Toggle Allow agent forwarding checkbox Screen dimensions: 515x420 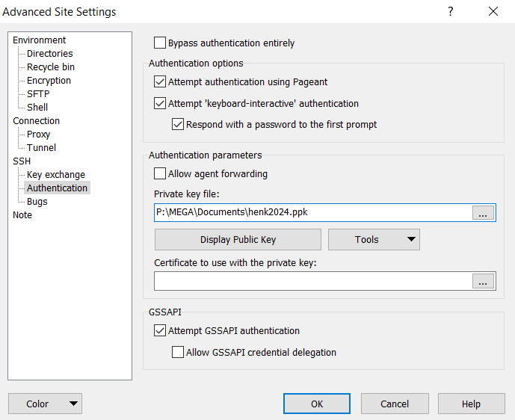pyautogui.click(x=160, y=174)
